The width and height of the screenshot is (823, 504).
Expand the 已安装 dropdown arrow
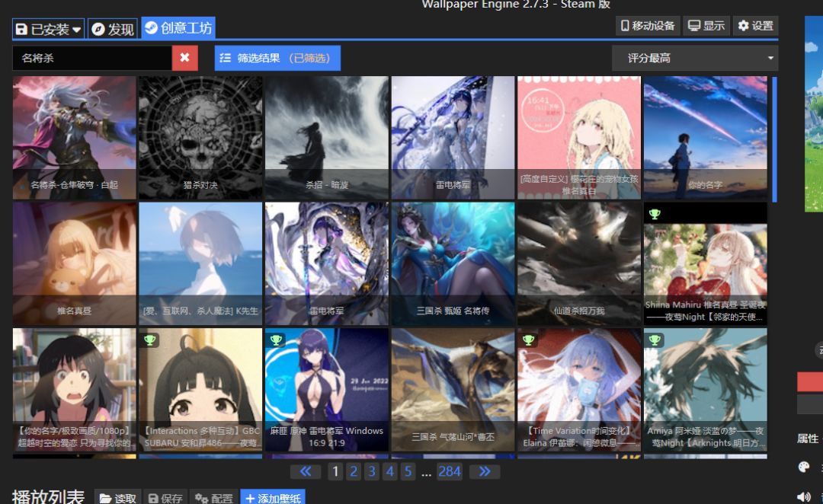click(x=77, y=30)
